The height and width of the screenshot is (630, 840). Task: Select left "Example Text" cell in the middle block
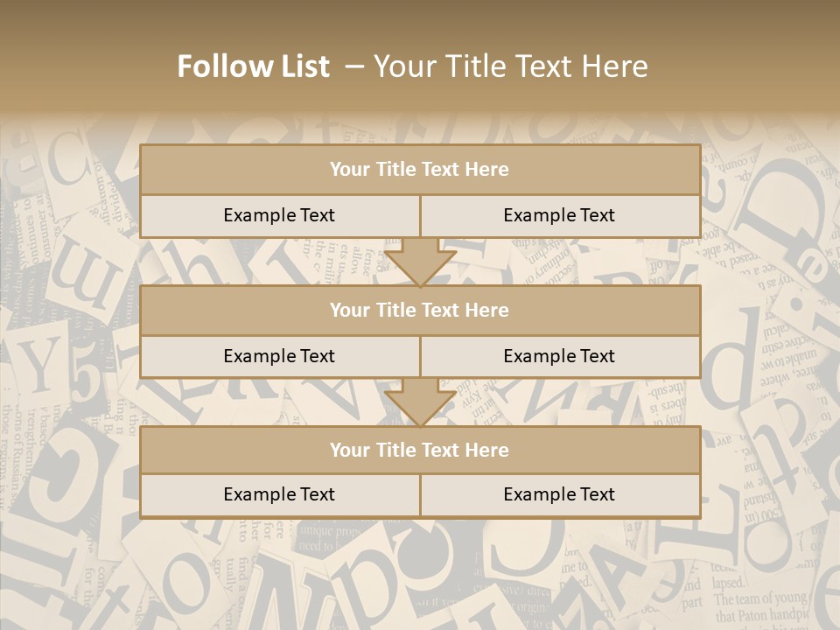(x=279, y=356)
